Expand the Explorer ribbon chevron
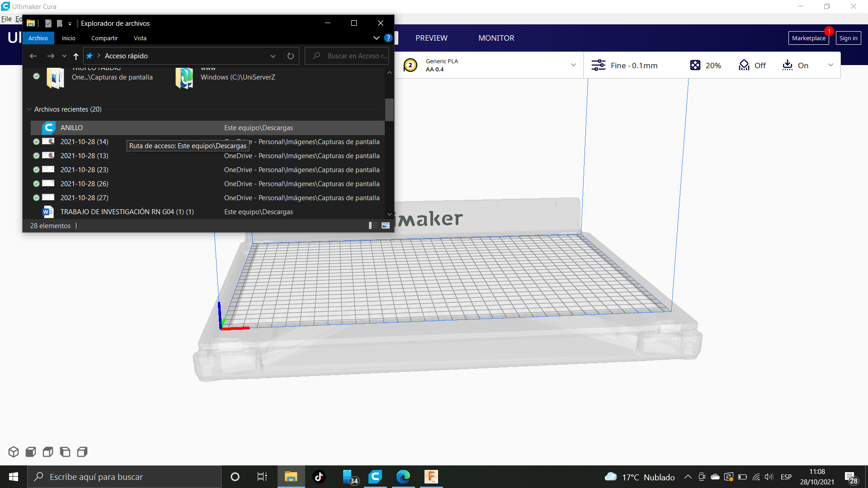868x488 pixels. [376, 38]
